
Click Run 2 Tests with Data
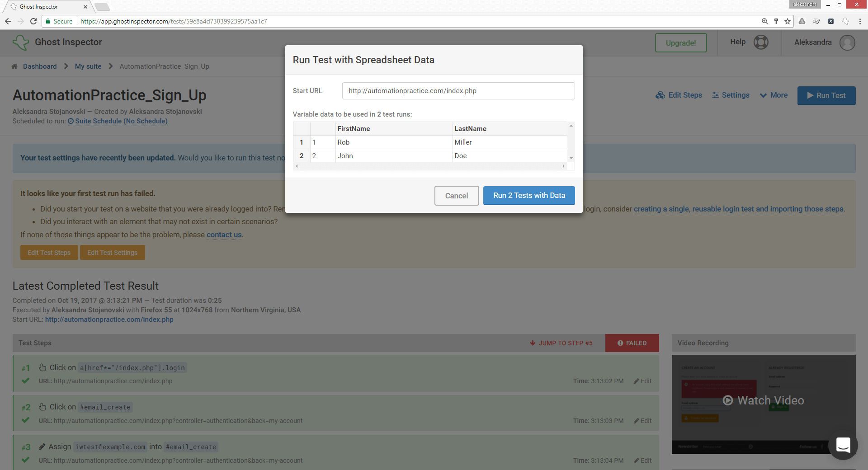coord(529,196)
